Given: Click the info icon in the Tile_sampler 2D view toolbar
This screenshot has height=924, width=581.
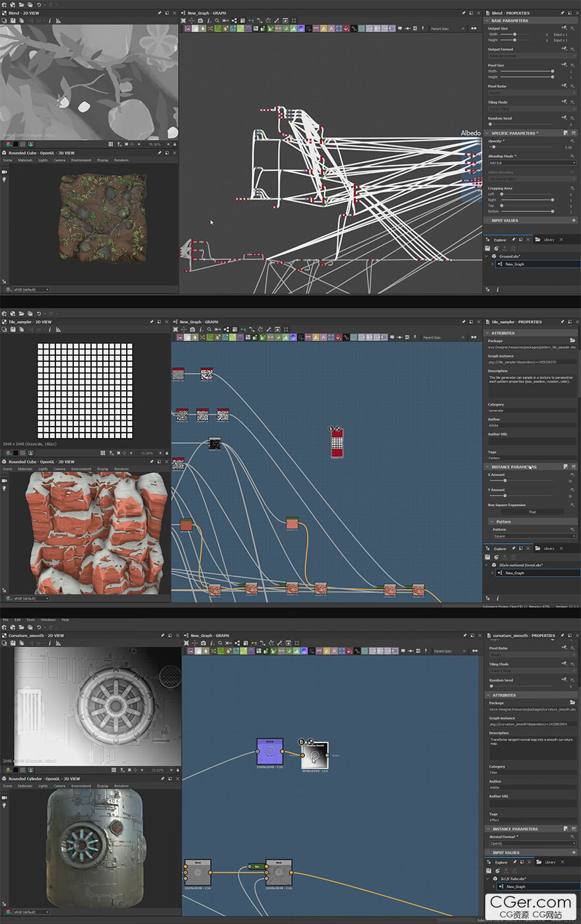Looking at the screenshot, I should tap(50, 330).
